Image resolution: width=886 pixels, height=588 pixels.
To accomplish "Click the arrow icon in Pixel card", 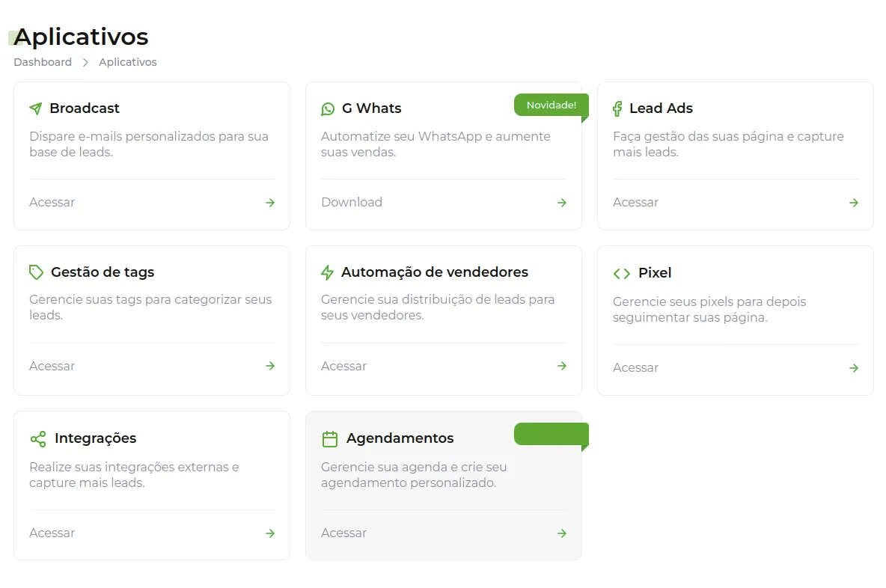I will [854, 368].
